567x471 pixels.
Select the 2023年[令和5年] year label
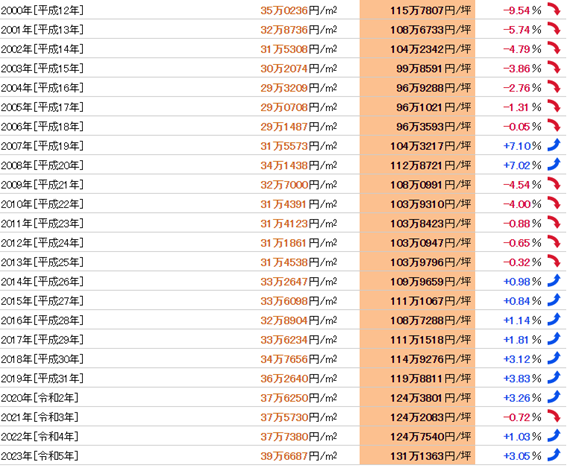(39, 456)
